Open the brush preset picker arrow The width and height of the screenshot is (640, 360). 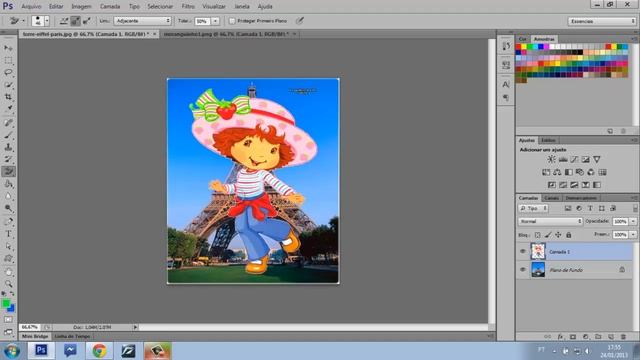point(47,21)
